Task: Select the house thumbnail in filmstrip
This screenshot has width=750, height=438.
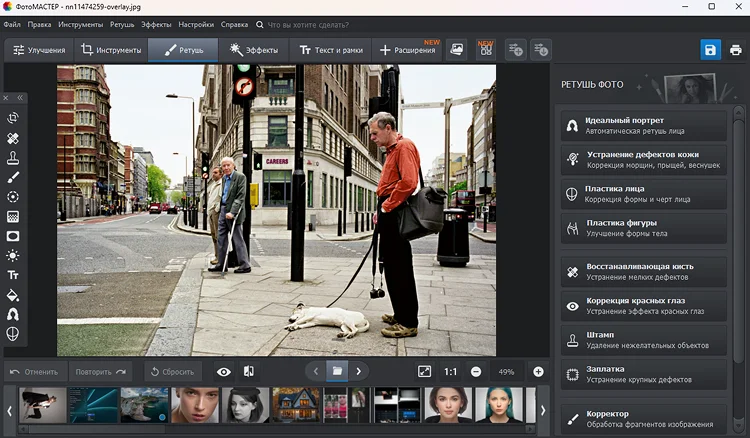Action: click(x=296, y=405)
